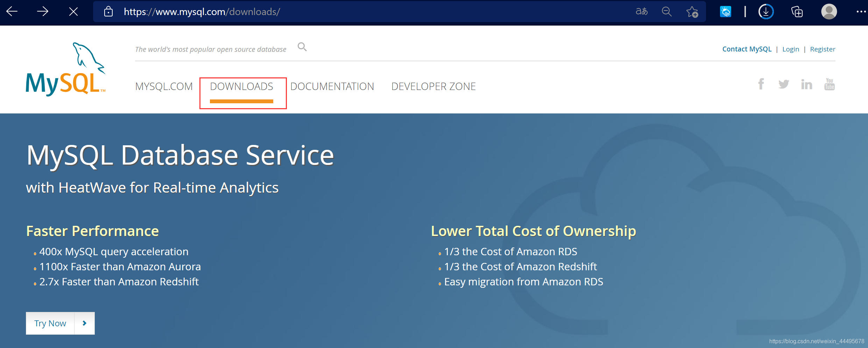This screenshot has height=348, width=868.
Task: Click '2.7x Faster than Amazon Redshift' text
Action: point(119,282)
